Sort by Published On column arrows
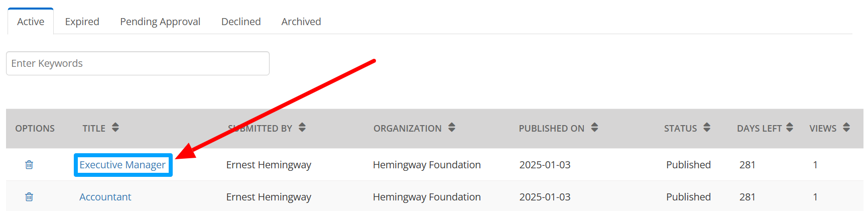 tap(594, 128)
